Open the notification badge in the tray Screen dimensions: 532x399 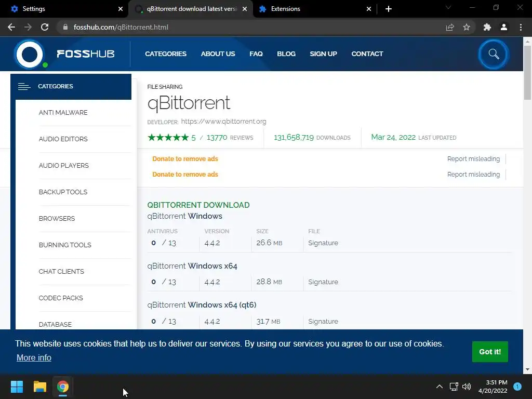click(x=517, y=387)
